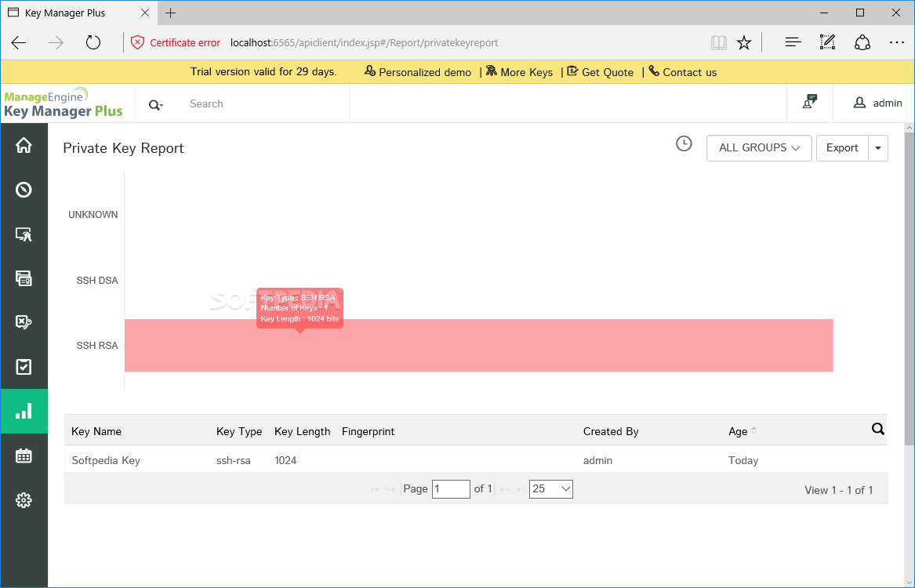Click the admin user profile icon
This screenshot has width=915, height=588.
[x=859, y=103]
